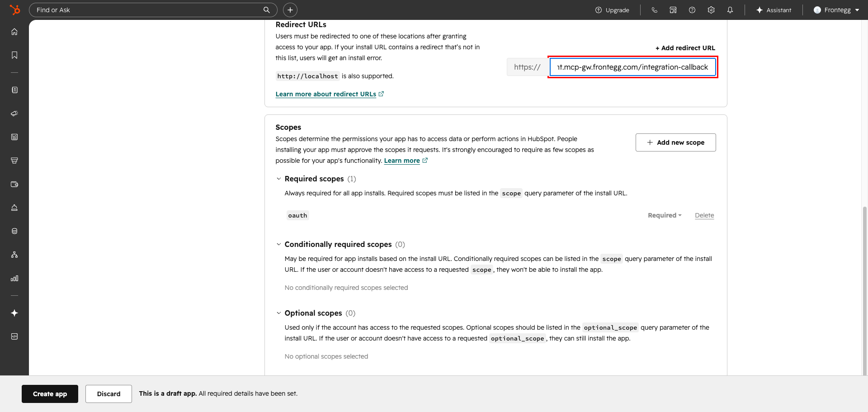Open the Bookmarks icon in sidebar
The image size is (868, 412).
[x=14, y=55]
